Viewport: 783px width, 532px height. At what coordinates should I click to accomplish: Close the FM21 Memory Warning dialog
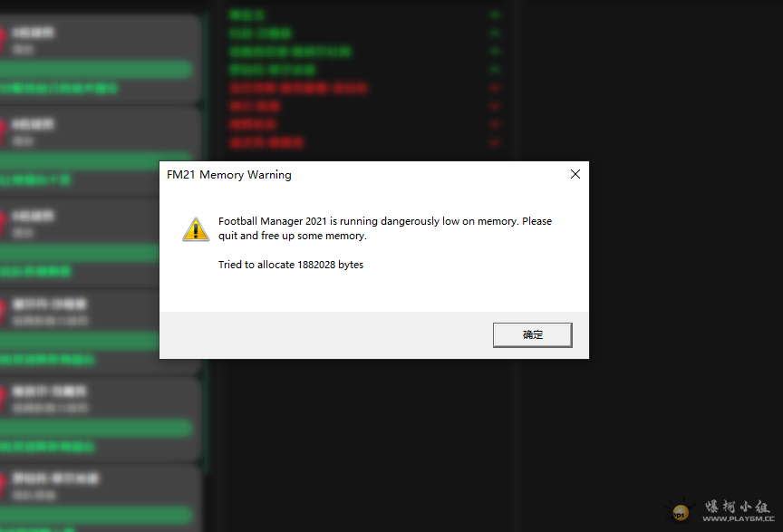click(575, 174)
